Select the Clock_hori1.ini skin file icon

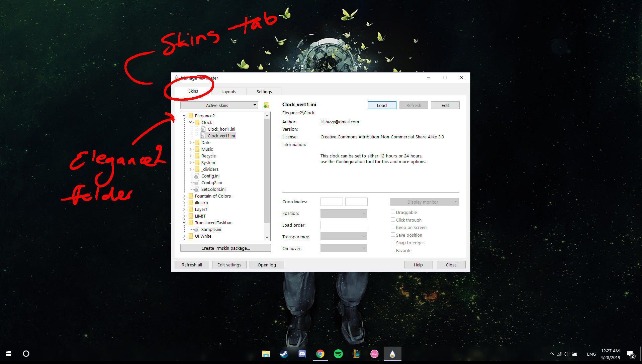(x=203, y=129)
